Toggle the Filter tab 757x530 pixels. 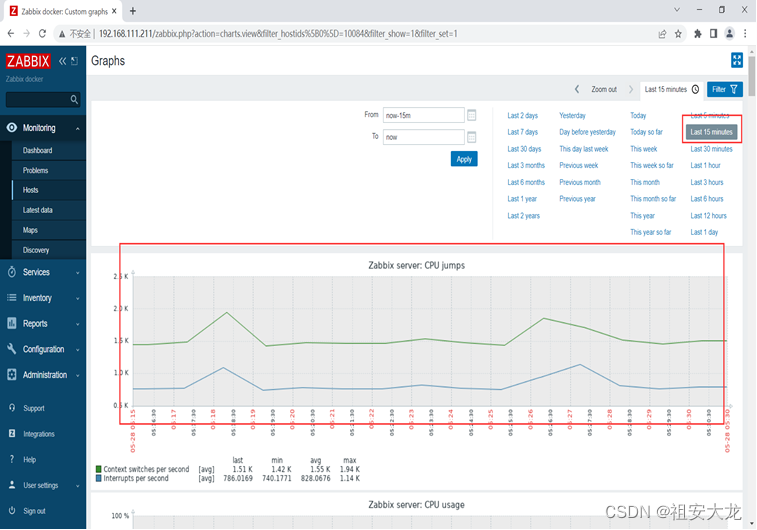725,89
